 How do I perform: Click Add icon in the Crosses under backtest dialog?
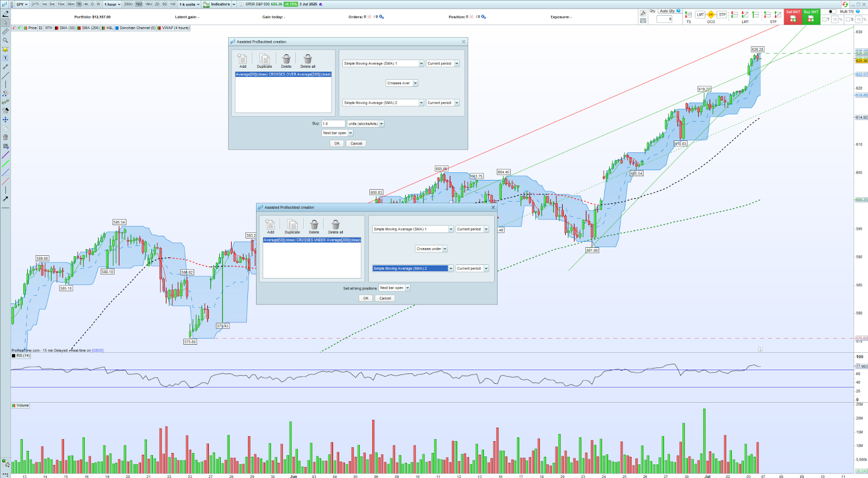point(270,225)
